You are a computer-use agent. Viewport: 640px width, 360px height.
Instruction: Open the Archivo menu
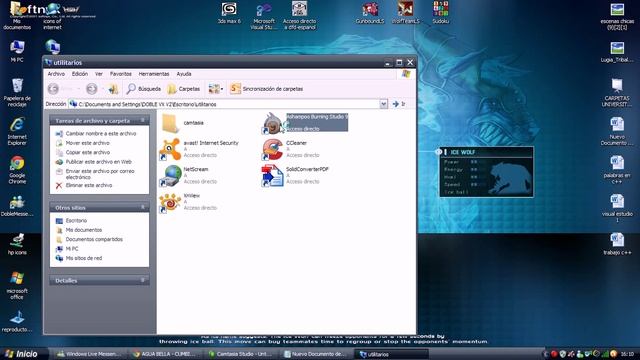56,74
